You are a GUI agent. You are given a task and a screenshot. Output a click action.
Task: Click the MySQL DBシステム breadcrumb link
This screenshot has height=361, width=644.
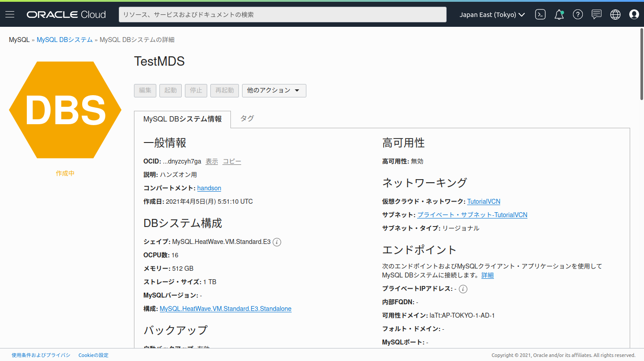click(x=65, y=40)
